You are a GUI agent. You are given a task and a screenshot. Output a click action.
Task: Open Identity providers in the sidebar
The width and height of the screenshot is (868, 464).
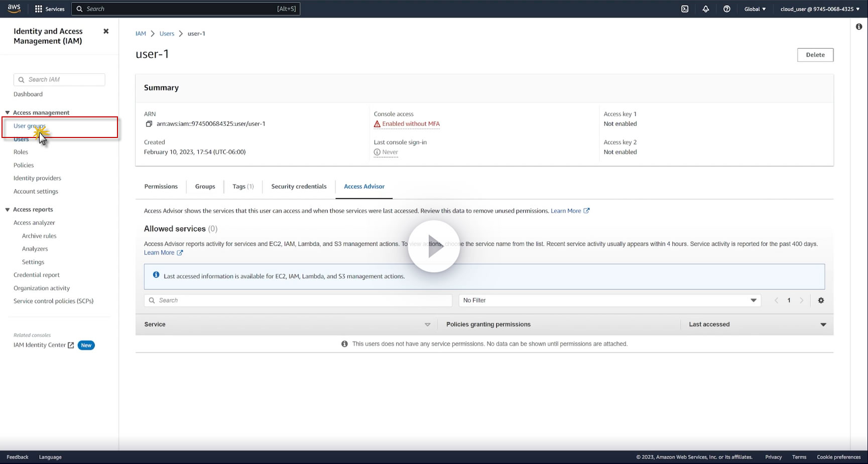[x=37, y=178]
